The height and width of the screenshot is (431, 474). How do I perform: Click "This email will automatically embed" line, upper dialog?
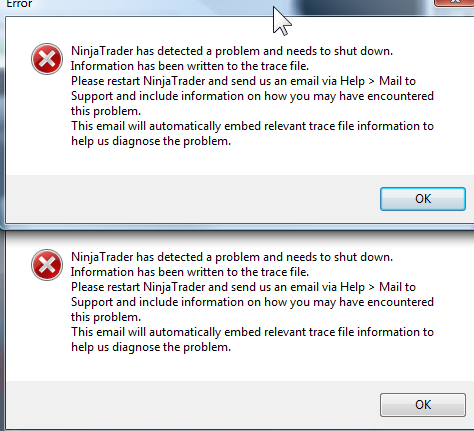(252, 126)
